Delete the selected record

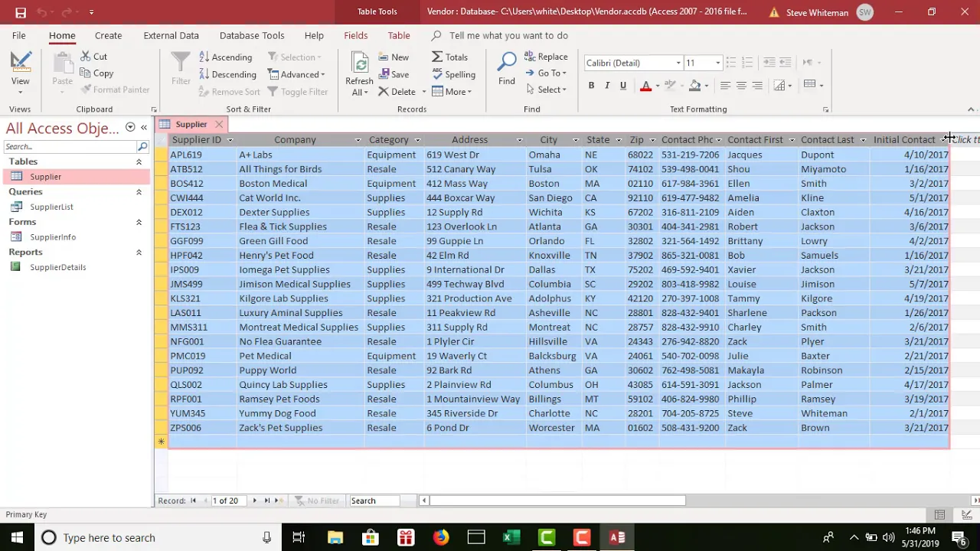click(x=397, y=92)
